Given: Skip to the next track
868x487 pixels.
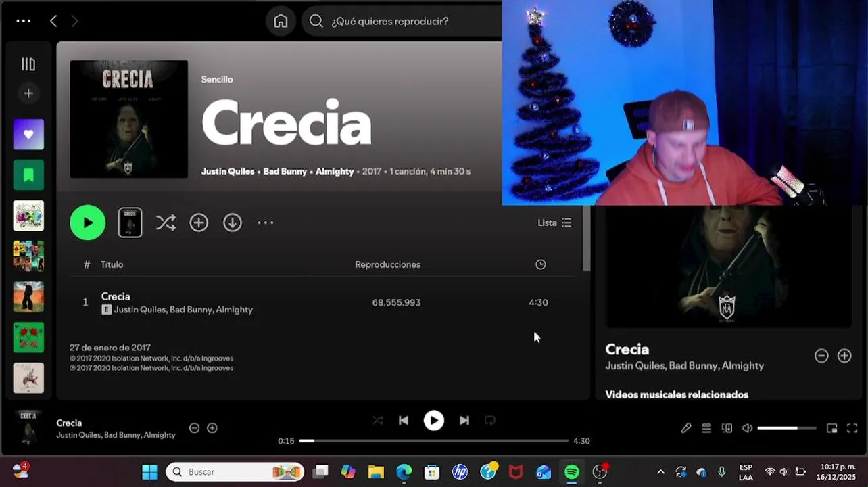Looking at the screenshot, I should [x=464, y=421].
